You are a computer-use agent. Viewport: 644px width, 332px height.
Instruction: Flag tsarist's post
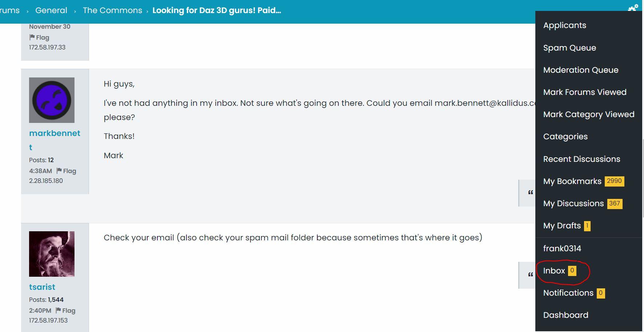coord(65,311)
